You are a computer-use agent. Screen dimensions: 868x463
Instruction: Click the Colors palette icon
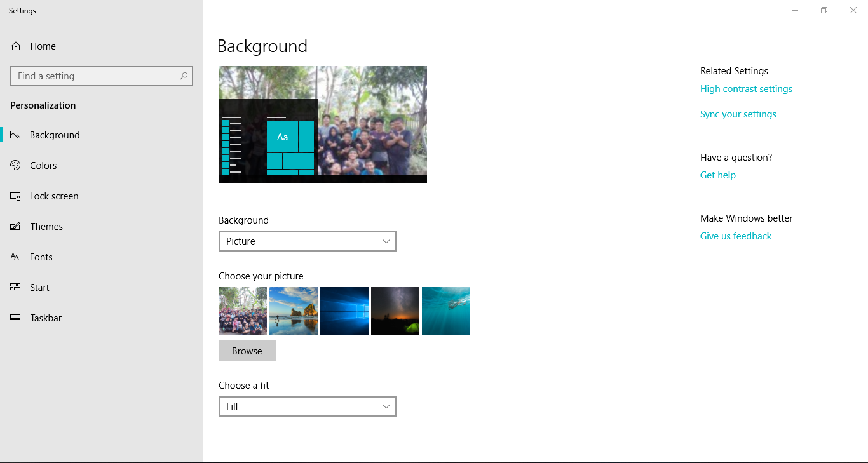pyautogui.click(x=16, y=166)
